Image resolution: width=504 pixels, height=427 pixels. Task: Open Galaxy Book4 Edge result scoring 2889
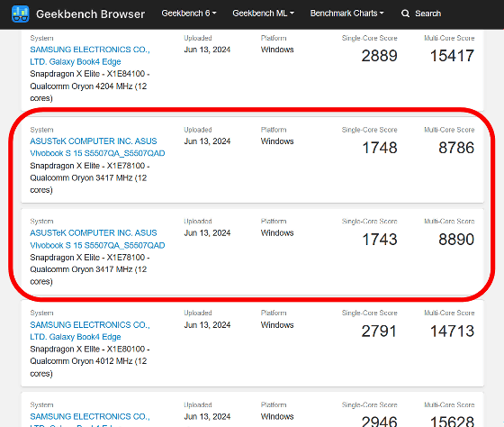click(90, 55)
